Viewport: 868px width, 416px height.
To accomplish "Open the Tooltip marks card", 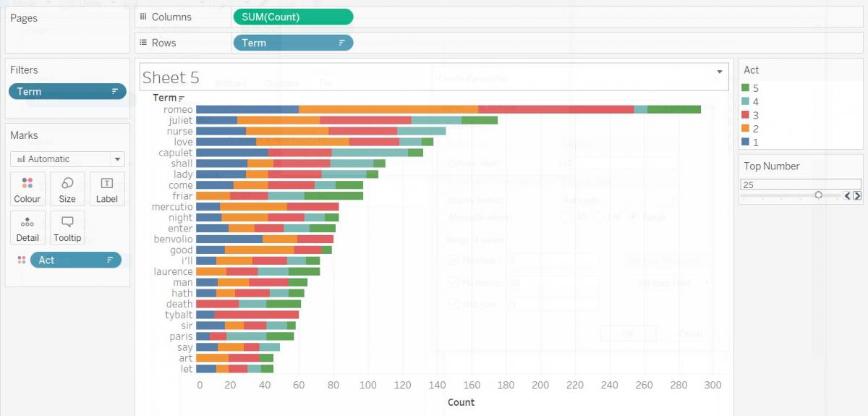I will pos(67,228).
